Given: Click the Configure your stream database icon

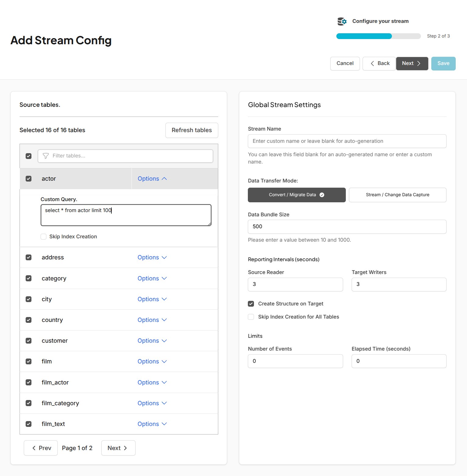Looking at the screenshot, I should [342, 21].
